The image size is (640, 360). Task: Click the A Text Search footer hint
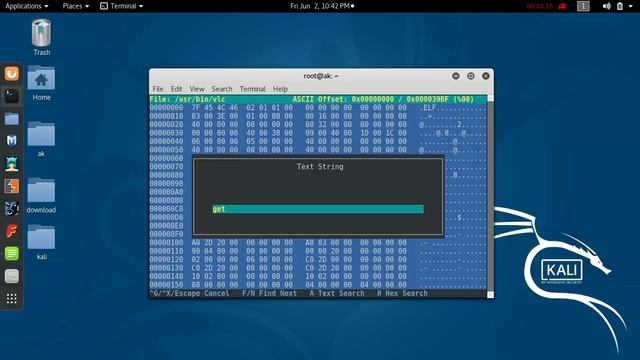tap(337, 293)
